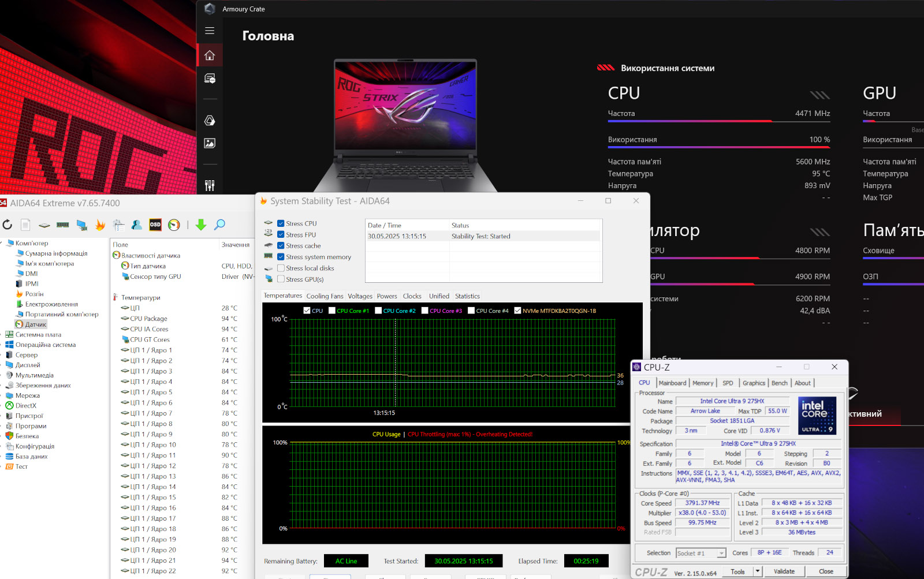This screenshot has width=924, height=579.
Task: Click the sensor gauge icon in AIDA64 toolbar
Action: click(x=174, y=225)
